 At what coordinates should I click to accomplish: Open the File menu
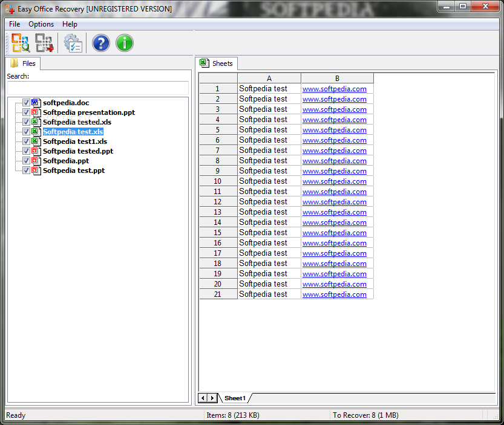(x=15, y=24)
